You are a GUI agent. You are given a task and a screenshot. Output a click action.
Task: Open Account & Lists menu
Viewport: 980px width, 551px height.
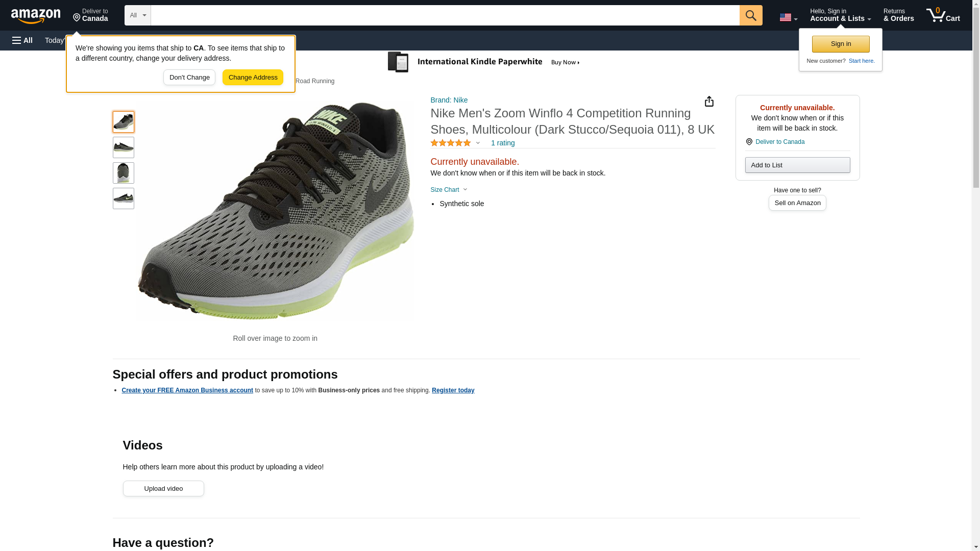pyautogui.click(x=840, y=15)
